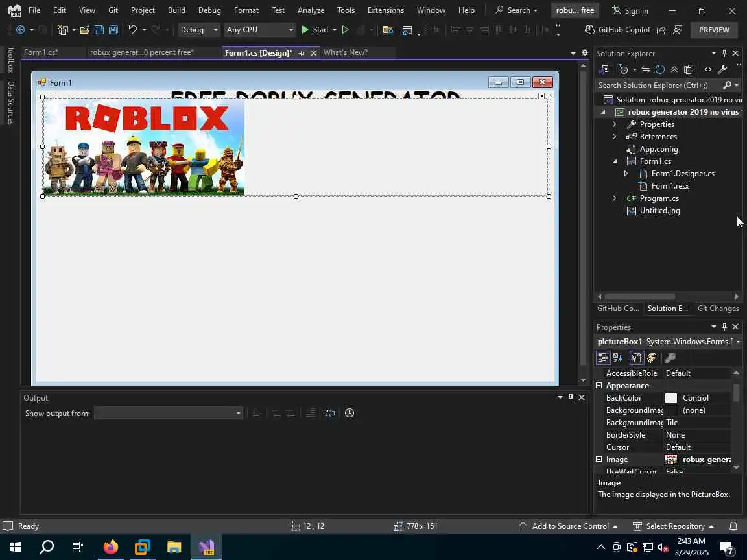The width and height of the screenshot is (747, 560).
Task: Click View Code icon in Solution Explorer
Action: 708,69
